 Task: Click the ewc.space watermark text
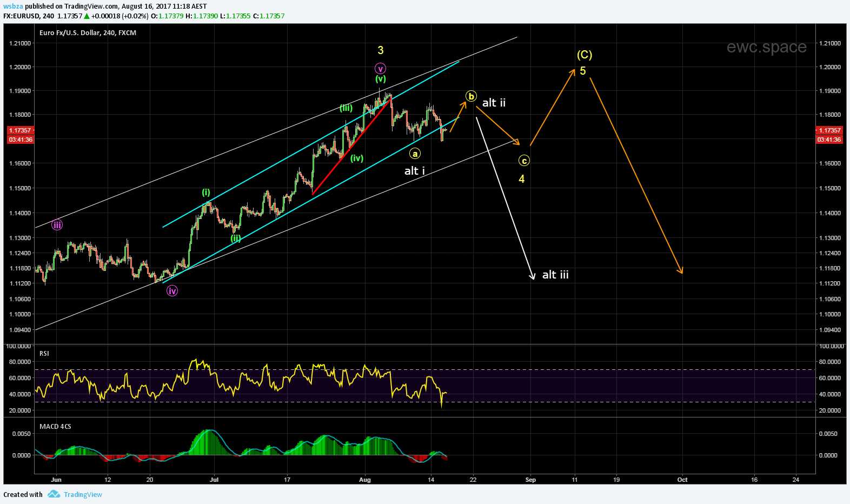pyautogui.click(x=766, y=47)
